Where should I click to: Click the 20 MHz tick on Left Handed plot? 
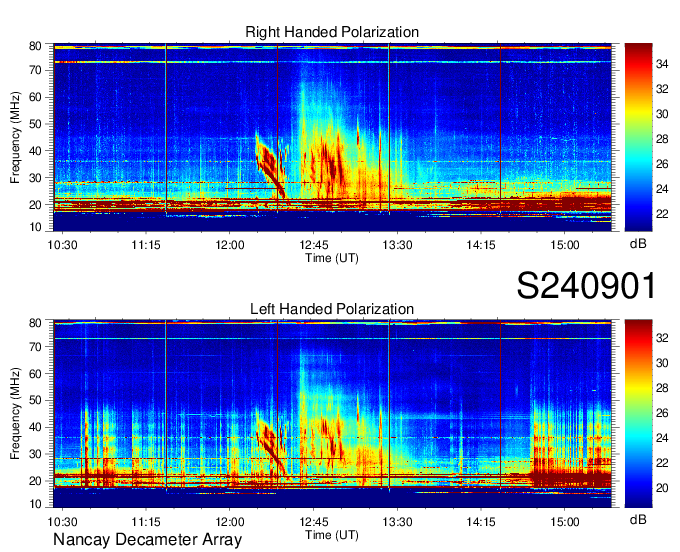click(x=36, y=481)
